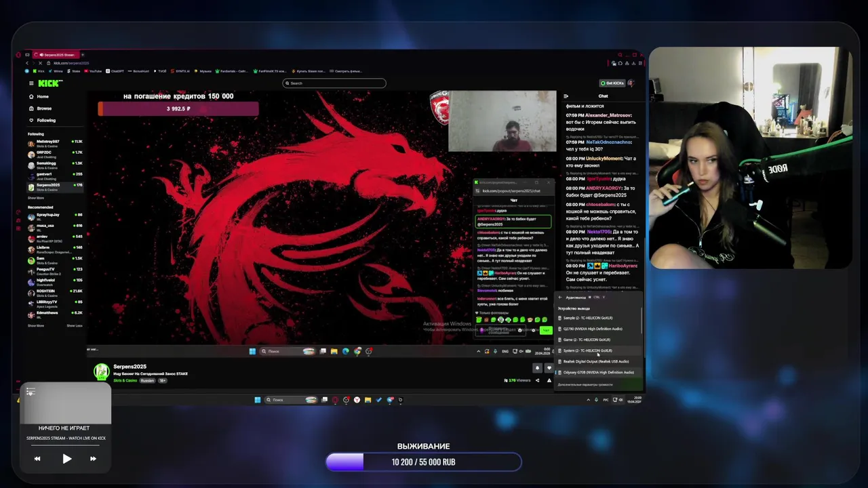Click outer taskbar РУС language indicator
868x488 pixels.
point(606,400)
